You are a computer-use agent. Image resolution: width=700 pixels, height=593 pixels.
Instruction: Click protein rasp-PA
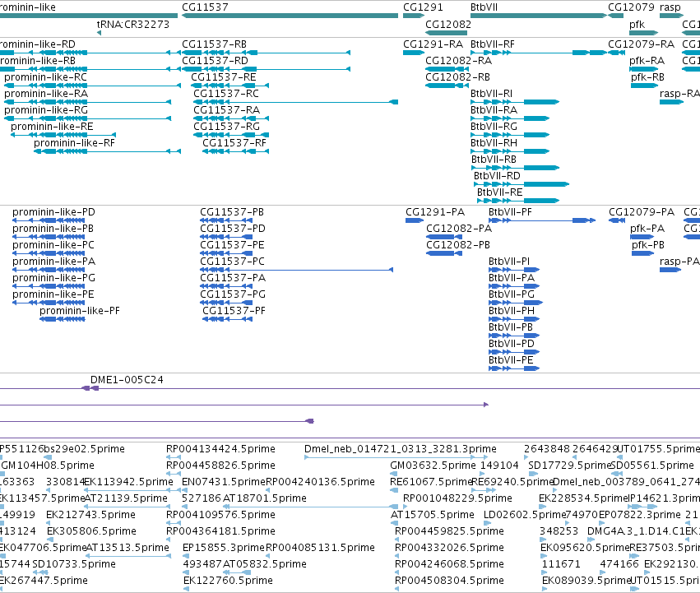(x=679, y=262)
